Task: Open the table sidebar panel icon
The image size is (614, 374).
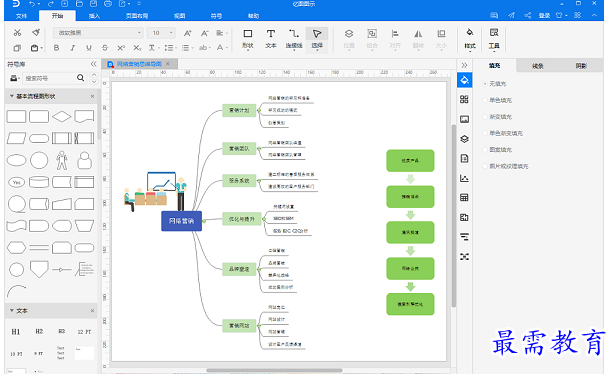Action: click(464, 198)
